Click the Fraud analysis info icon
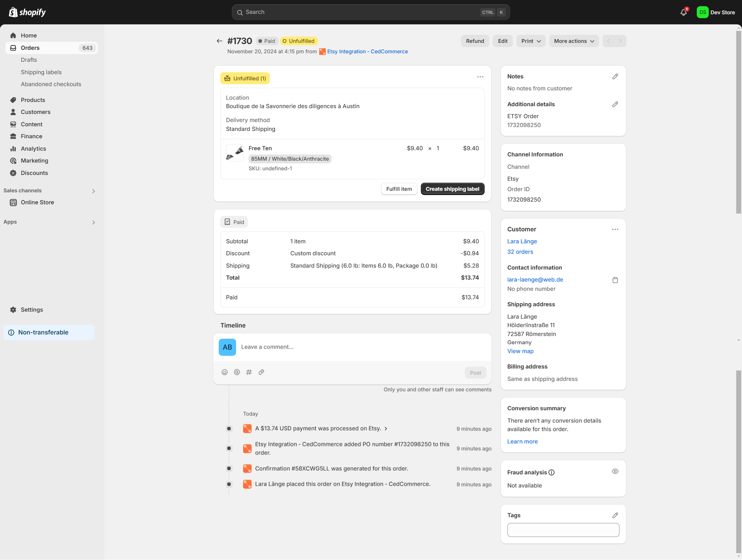This screenshot has height=560, width=742. [551, 472]
